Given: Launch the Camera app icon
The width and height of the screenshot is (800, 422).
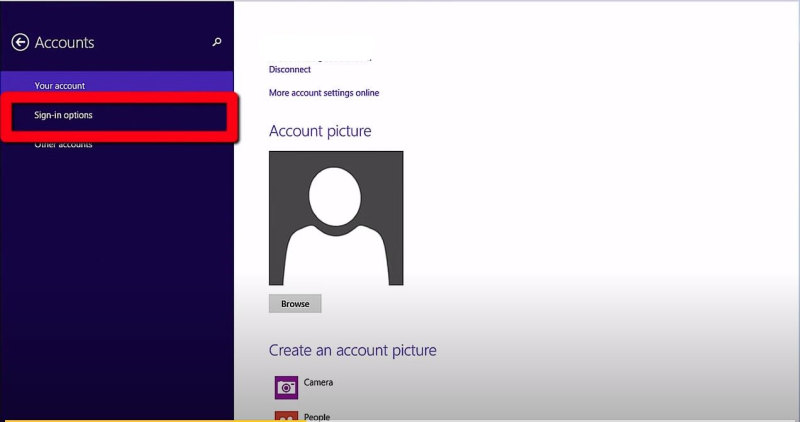Looking at the screenshot, I should pyautogui.click(x=286, y=387).
